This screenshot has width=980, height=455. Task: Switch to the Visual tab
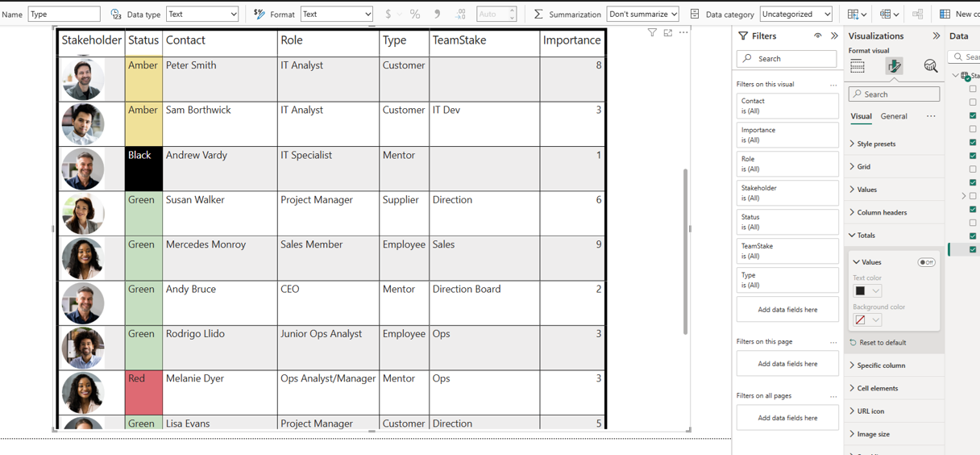click(x=861, y=116)
